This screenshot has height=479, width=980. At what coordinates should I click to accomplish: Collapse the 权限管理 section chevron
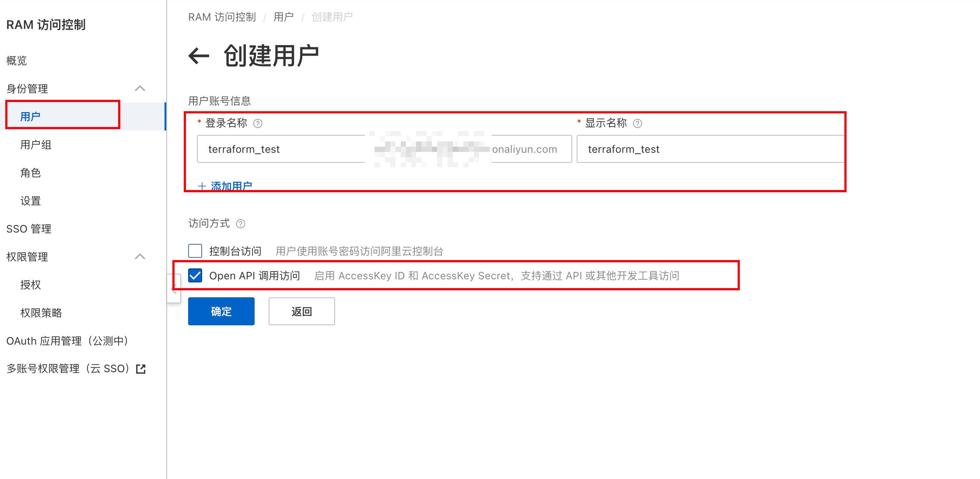pos(140,257)
